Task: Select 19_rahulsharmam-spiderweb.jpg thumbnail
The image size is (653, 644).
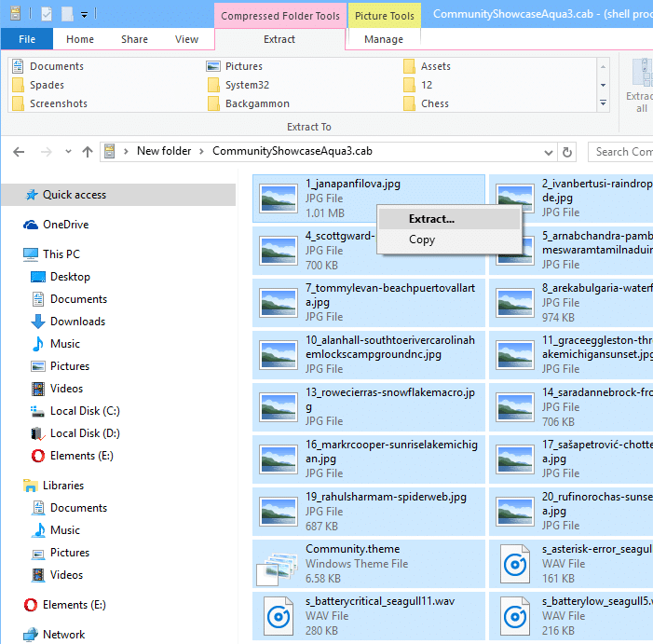Action: click(276, 510)
